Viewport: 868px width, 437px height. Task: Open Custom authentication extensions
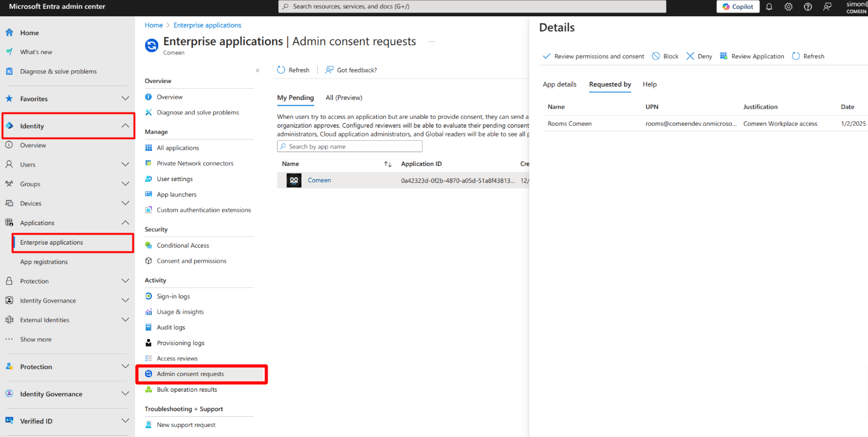point(203,210)
